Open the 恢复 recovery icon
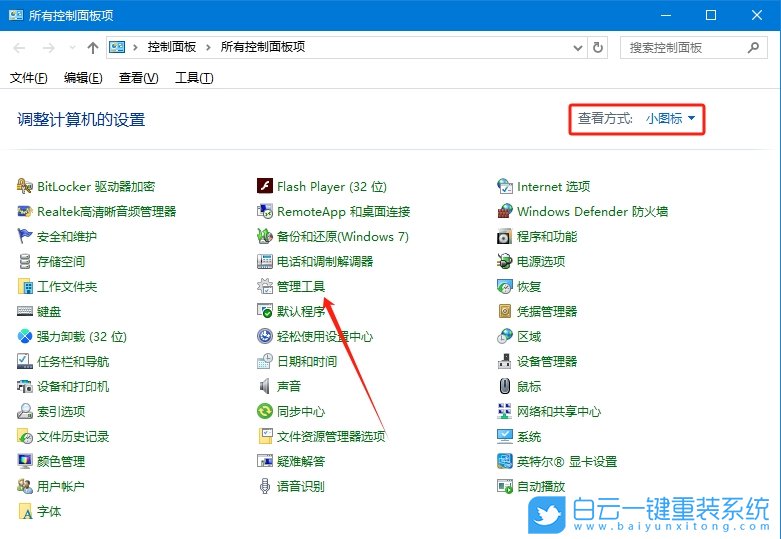781x539 pixels. click(x=505, y=286)
